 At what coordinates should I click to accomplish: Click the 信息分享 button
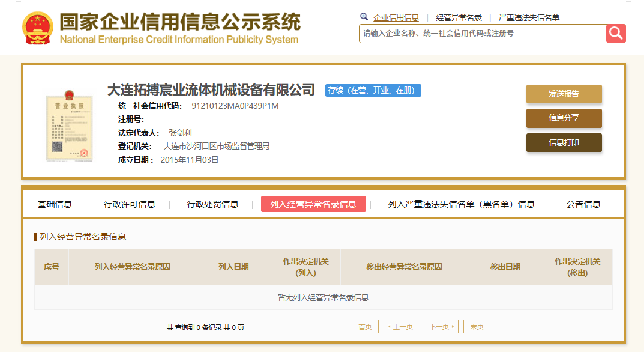(564, 118)
